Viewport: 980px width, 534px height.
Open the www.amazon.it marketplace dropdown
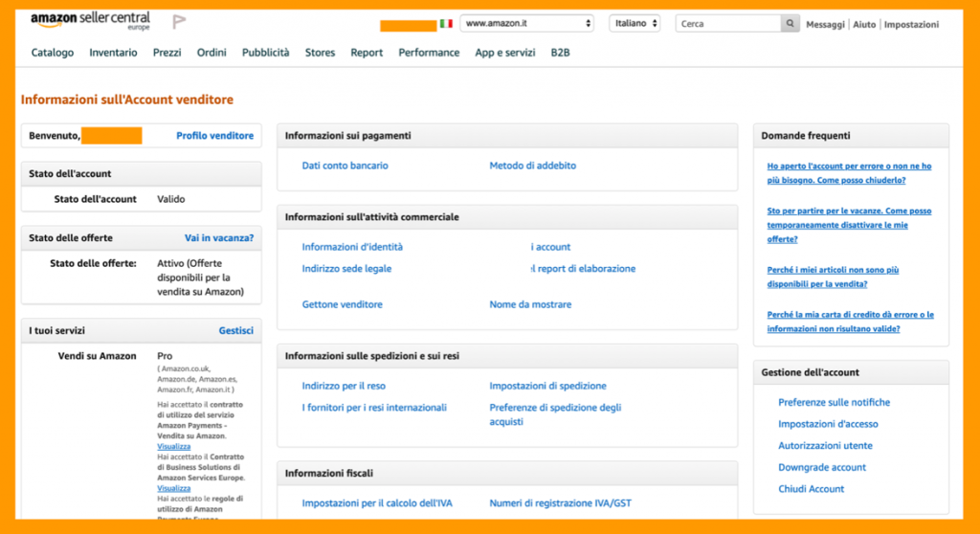pyautogui.click(x=527, y=23)
